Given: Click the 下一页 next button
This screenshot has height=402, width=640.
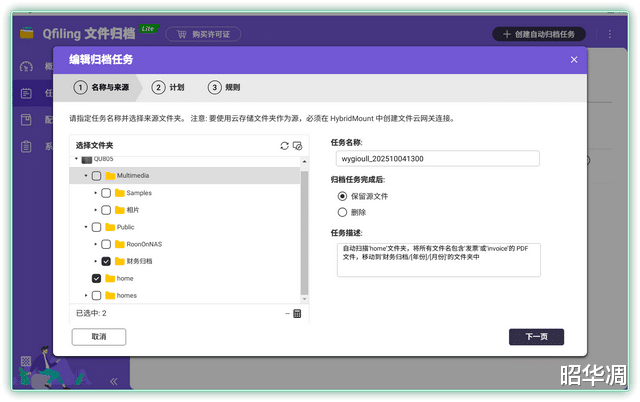Looking at the screenshot, I should (536, 337).
